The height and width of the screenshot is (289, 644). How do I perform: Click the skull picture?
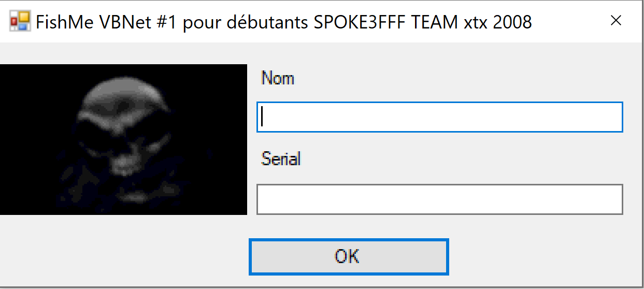[123, 139]
